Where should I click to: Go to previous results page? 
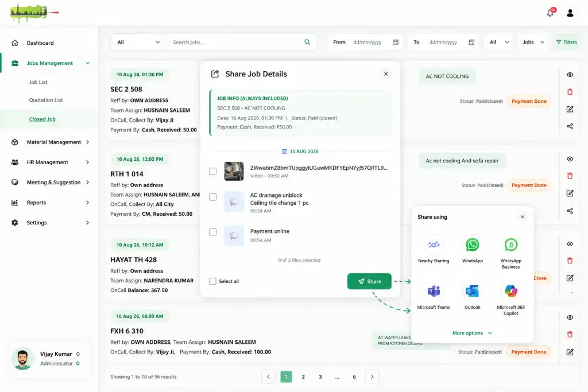click(x=268, y=377)
